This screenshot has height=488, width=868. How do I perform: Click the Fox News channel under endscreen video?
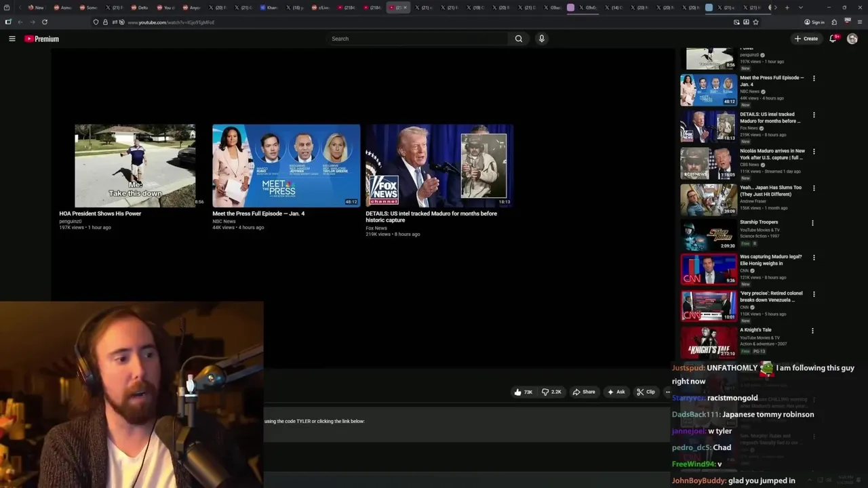[376, 228]
